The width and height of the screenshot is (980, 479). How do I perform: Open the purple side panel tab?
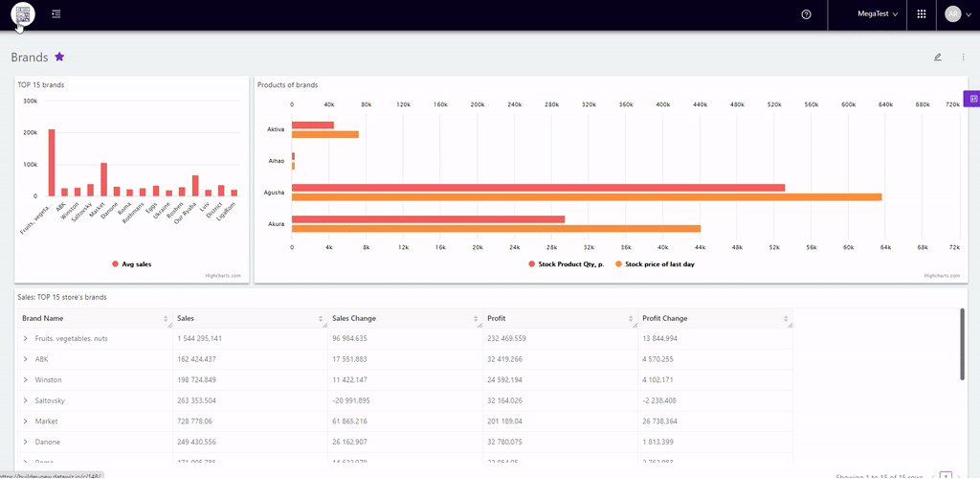pos(973,98)
